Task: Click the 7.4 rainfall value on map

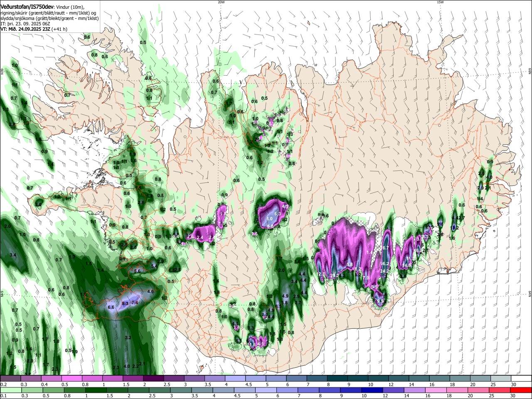Action: click(x=135, y=303)
